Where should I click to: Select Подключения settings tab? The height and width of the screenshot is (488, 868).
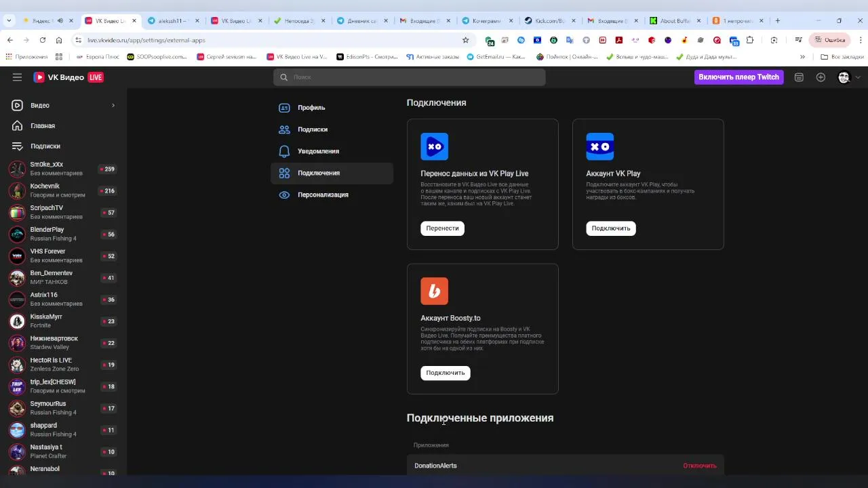pos(332,173)
